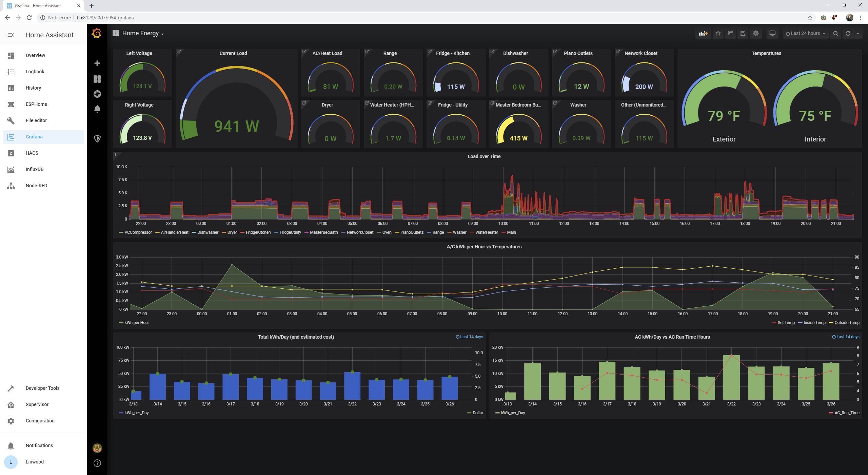868x475 pixels.
Task: Open the Dashboards grid icon in Grafana sidebar
Action: tap(97, 79)
